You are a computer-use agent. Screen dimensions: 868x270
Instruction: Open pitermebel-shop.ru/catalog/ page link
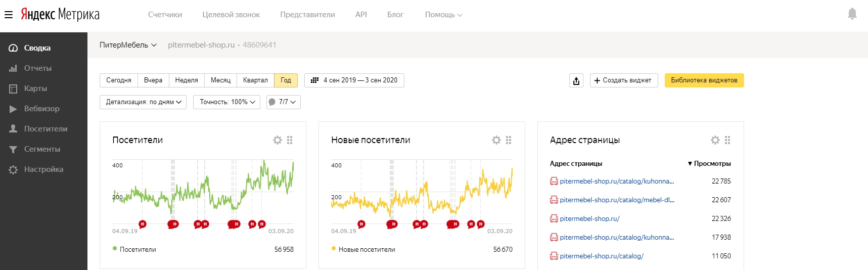tap(602, 256)
